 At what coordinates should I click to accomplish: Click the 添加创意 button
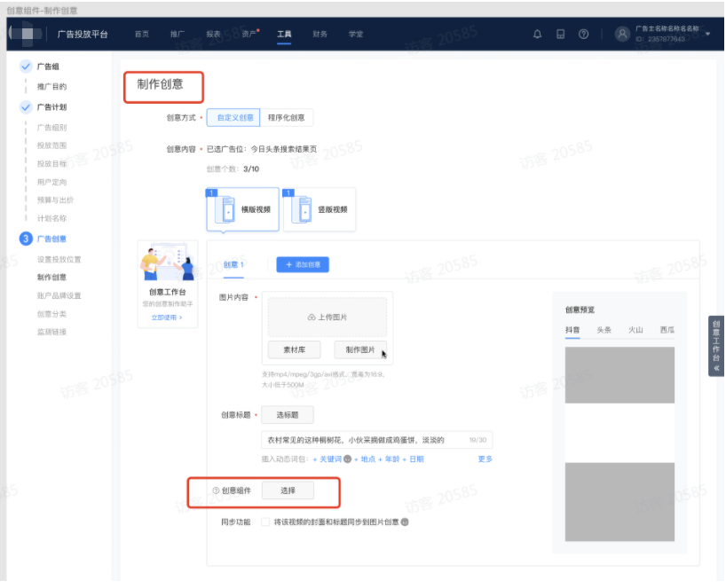pyautogui.click(x=301, y=263)
